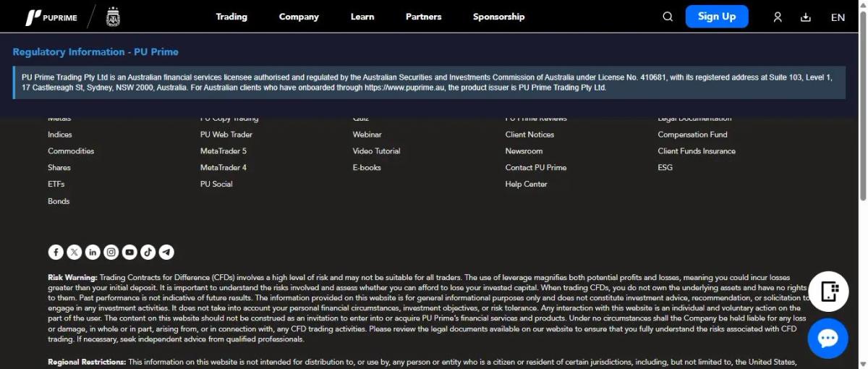This screenshot has width=868, height=369.
Task: Open the Company menu
Action: pos(299,17)
